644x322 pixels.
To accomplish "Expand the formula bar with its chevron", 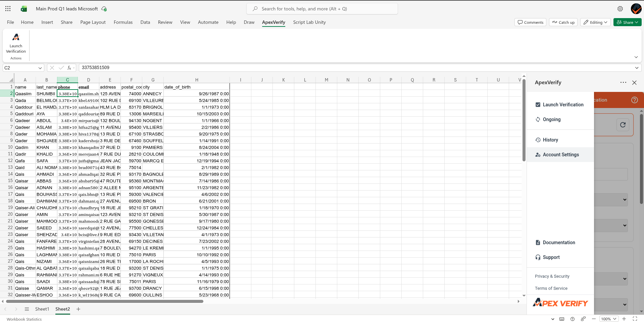I will (x=636, y=67).
